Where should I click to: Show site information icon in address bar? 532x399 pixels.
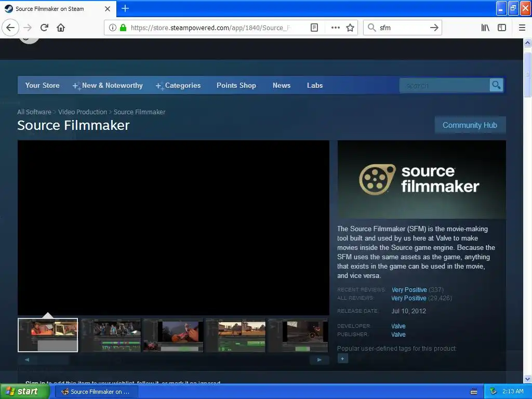click(113, 28)
